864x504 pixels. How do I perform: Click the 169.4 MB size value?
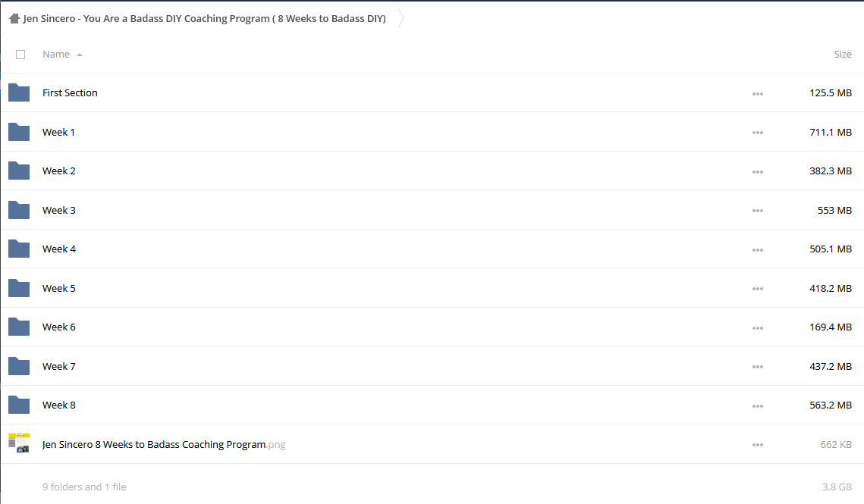pyautogui.click(x=831, y=327)
